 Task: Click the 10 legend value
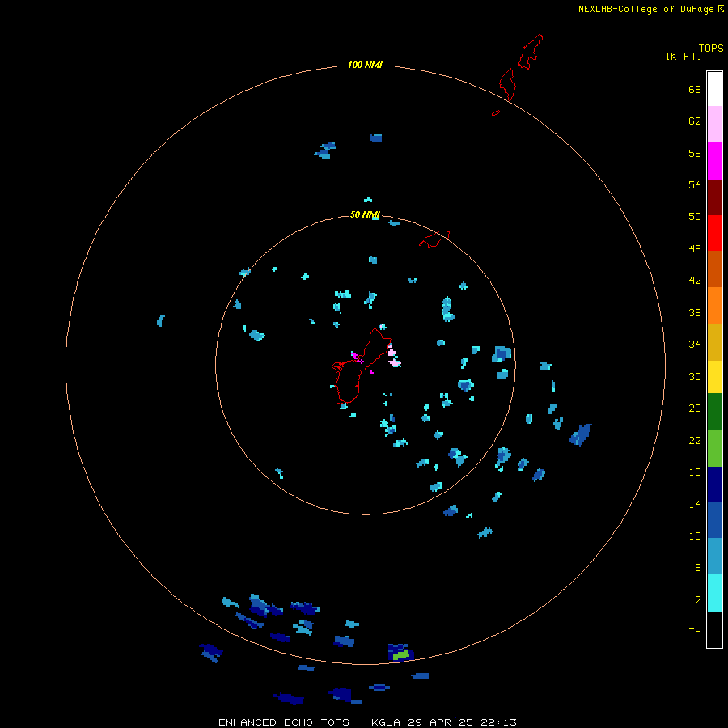pos(695,536)
